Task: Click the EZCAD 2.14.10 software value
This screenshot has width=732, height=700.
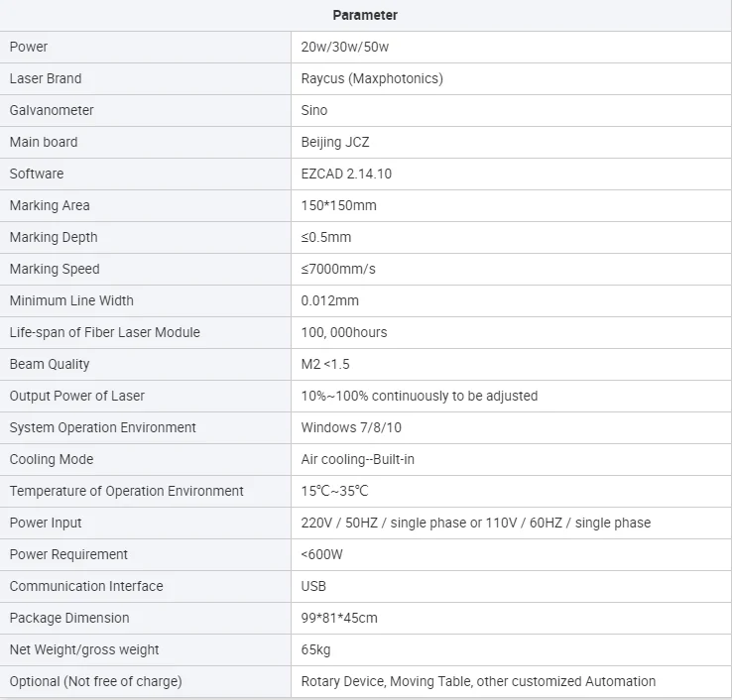Action: pos(346,174)
